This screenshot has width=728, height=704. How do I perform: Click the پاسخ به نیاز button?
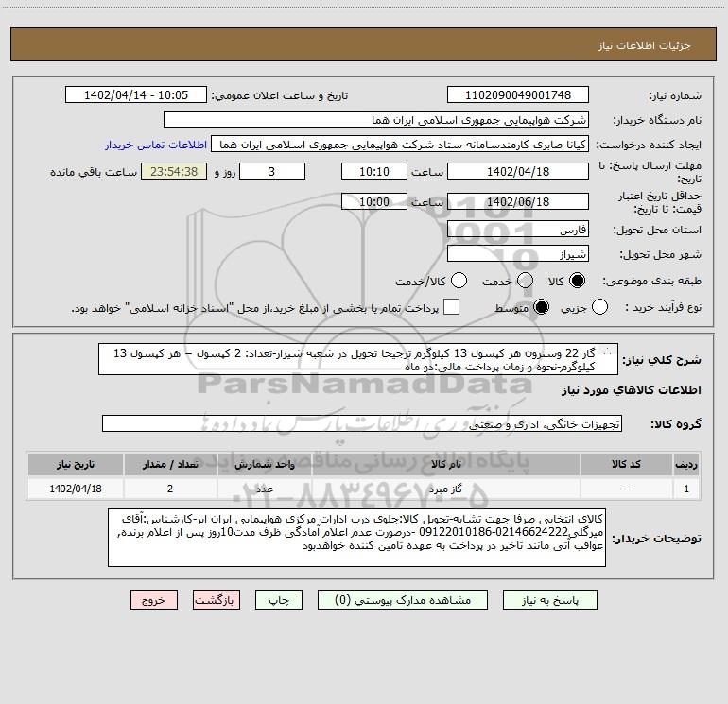click(x=550, y=600)
